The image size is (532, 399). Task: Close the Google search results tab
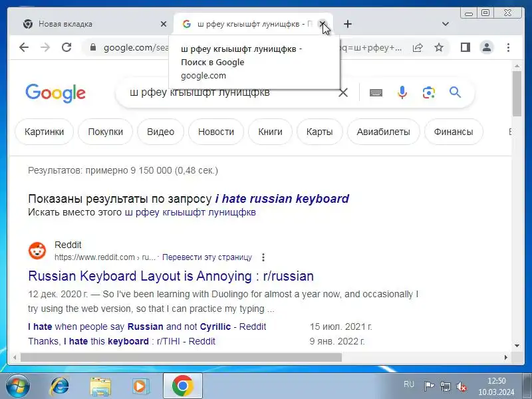323,24
